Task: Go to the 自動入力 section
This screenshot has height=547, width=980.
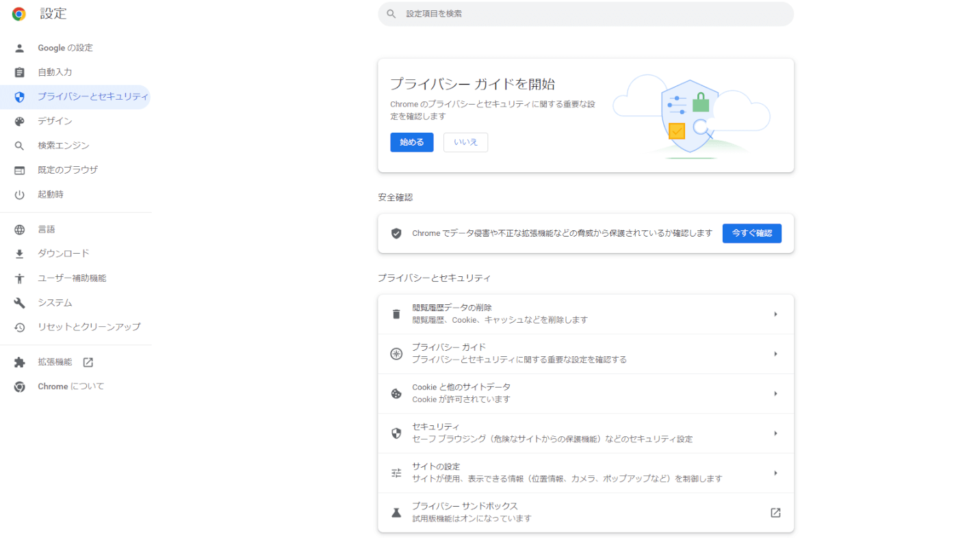Action: click(x=75, y=72)
